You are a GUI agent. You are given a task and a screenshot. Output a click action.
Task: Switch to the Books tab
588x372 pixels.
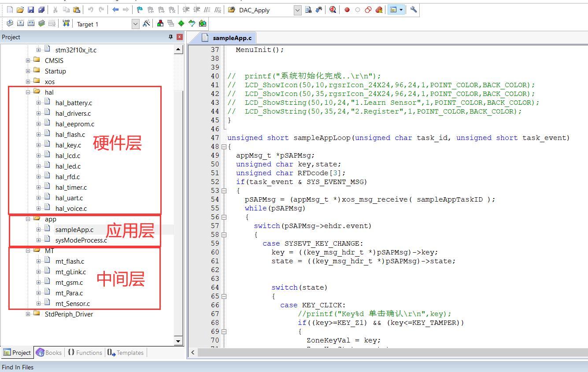tap(49, 352)
